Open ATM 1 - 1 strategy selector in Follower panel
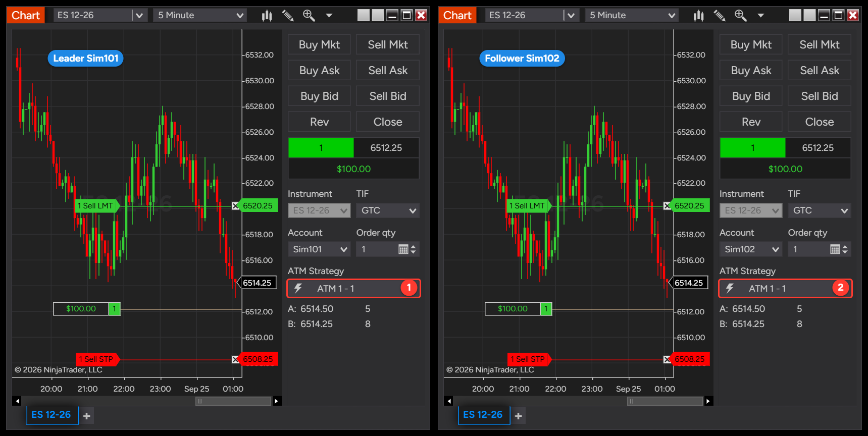 785,289
